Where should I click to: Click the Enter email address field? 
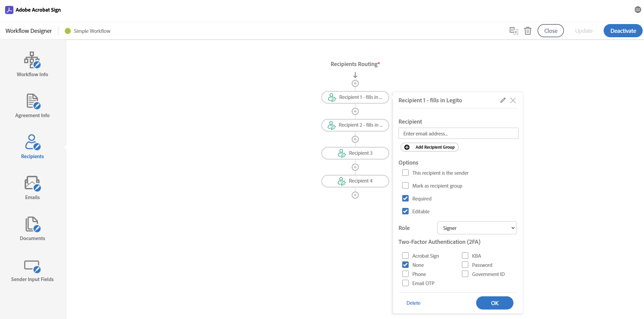pyautogui.click(x=458, y=133)
